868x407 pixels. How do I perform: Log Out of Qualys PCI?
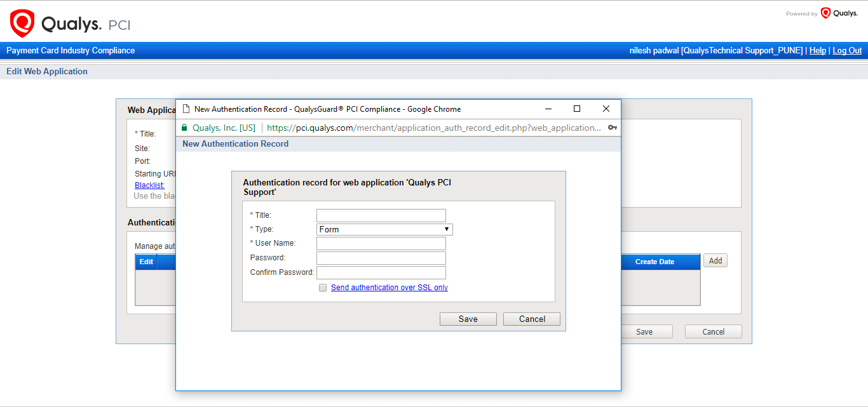point(846,50)
